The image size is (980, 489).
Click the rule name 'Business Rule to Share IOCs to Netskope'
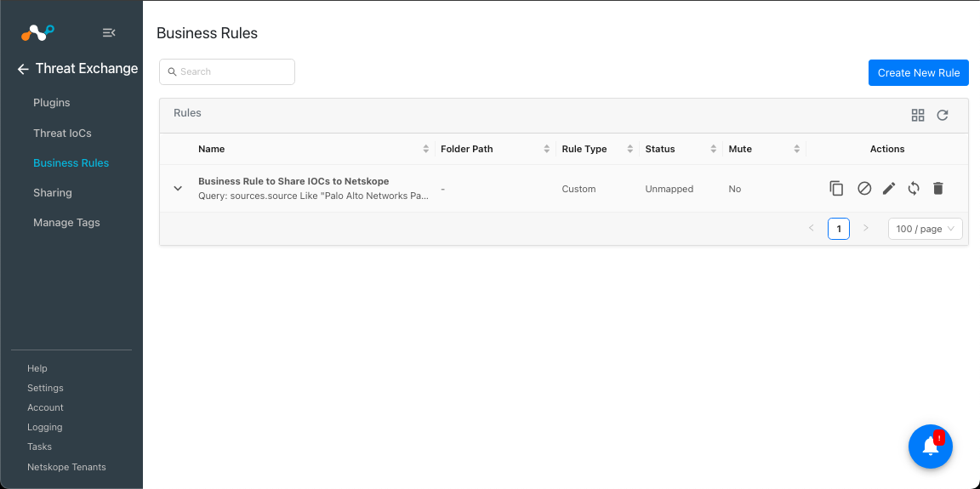click(293, 181)
